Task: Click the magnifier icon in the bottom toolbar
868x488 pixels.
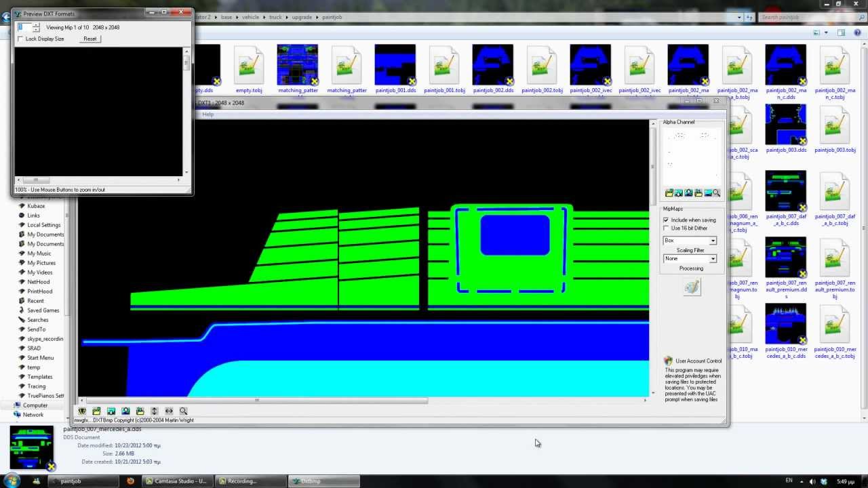Action: pyautogui.click(x=183, y=411)
